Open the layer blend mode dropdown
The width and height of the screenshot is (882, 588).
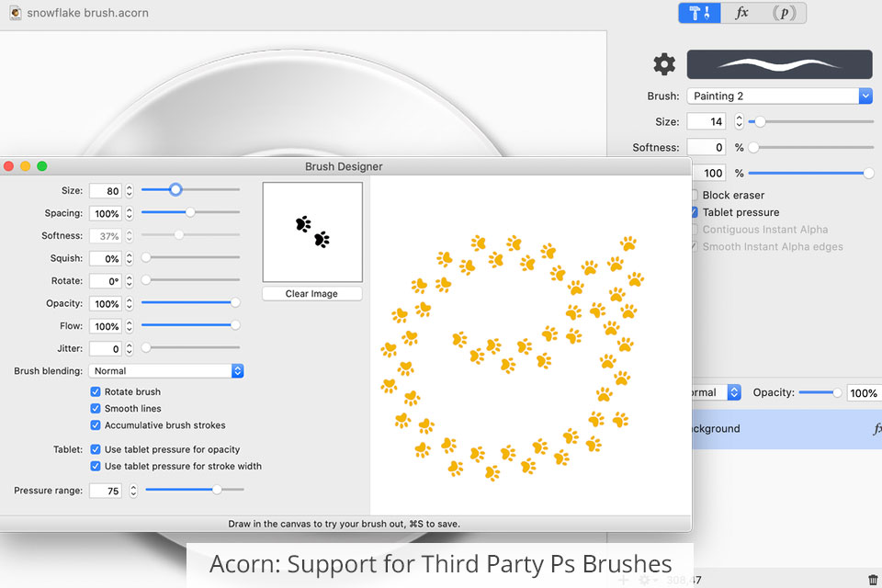click(x=717, y=392)
